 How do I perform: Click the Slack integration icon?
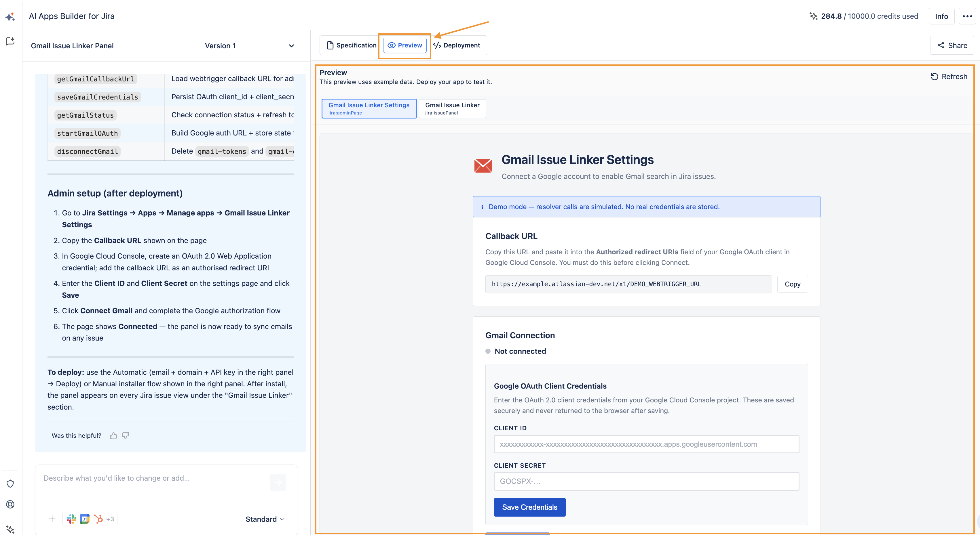[71, 519]
